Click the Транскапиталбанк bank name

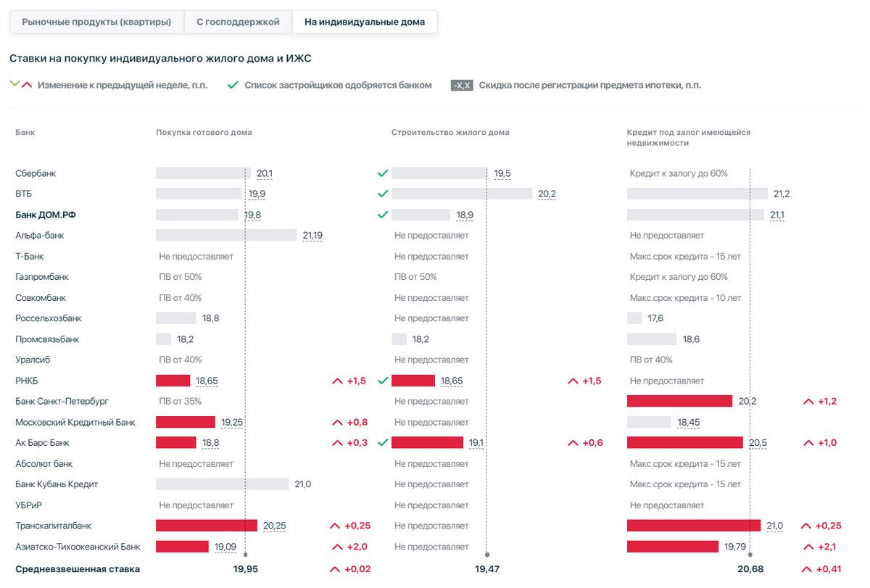point(53,526)
